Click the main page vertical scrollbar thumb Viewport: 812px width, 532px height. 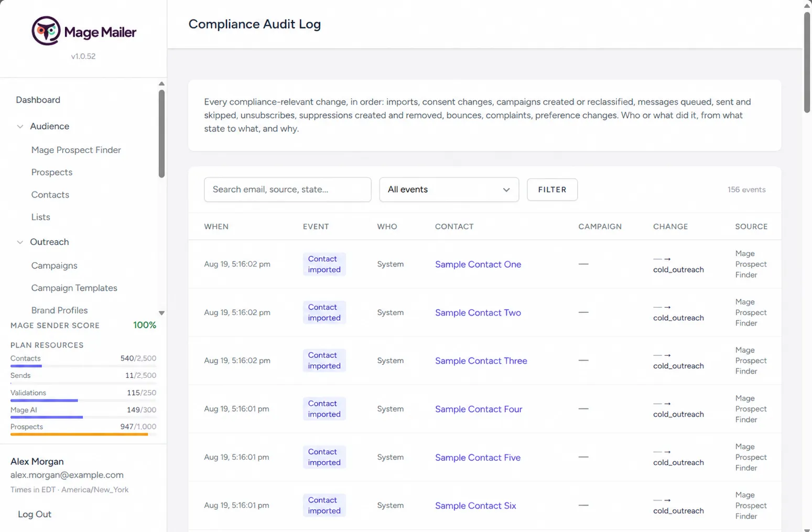click(x=807, y=62)
